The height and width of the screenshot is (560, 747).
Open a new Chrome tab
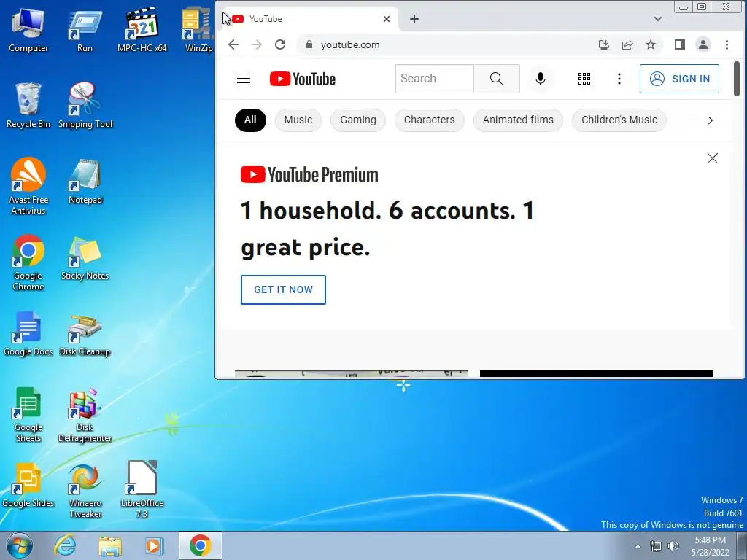pos(414,19)
